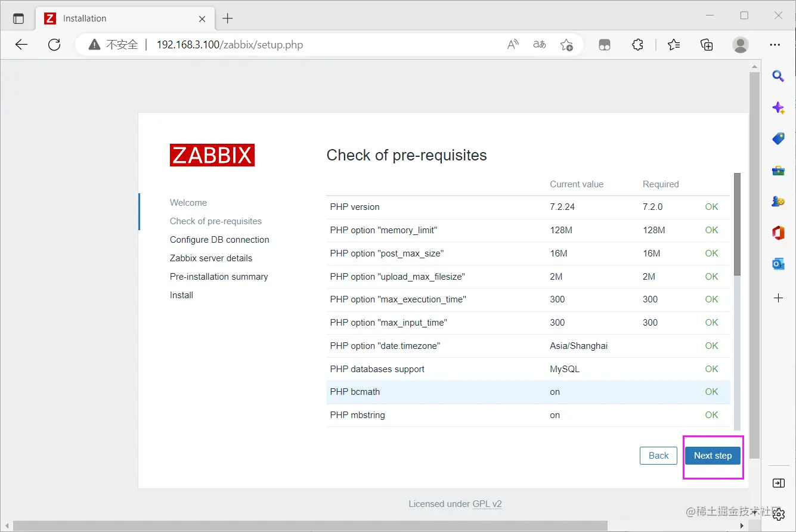Reload the page with refresh icon
The height and width of the screenshot is (532, 796).
point(54,45)
